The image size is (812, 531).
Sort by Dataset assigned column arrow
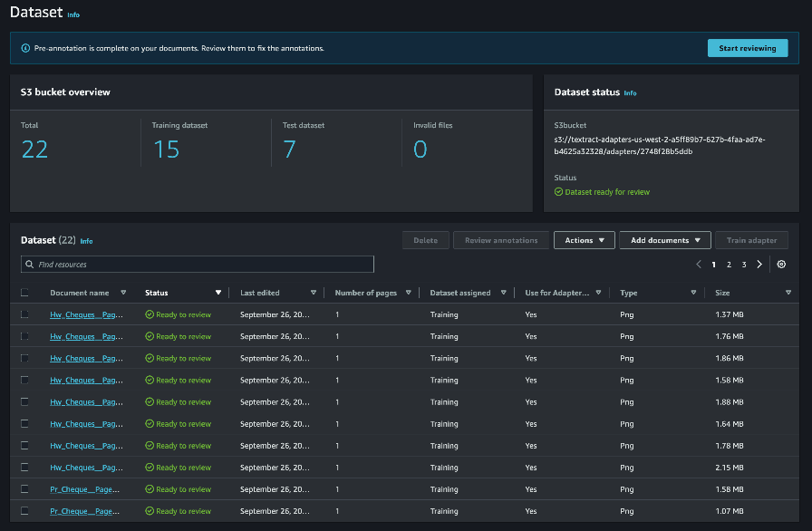pyautogui.click(x=503, y=293)
